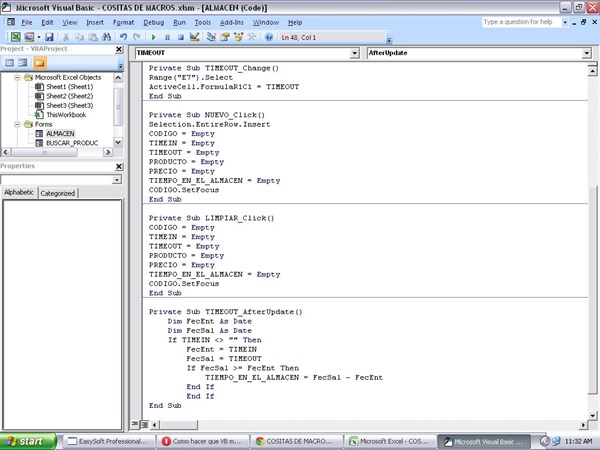Screen dimensions: 600x450
Task: Switch to Microsoft Excel in the taskbar
Action: (x=392, y=441)
